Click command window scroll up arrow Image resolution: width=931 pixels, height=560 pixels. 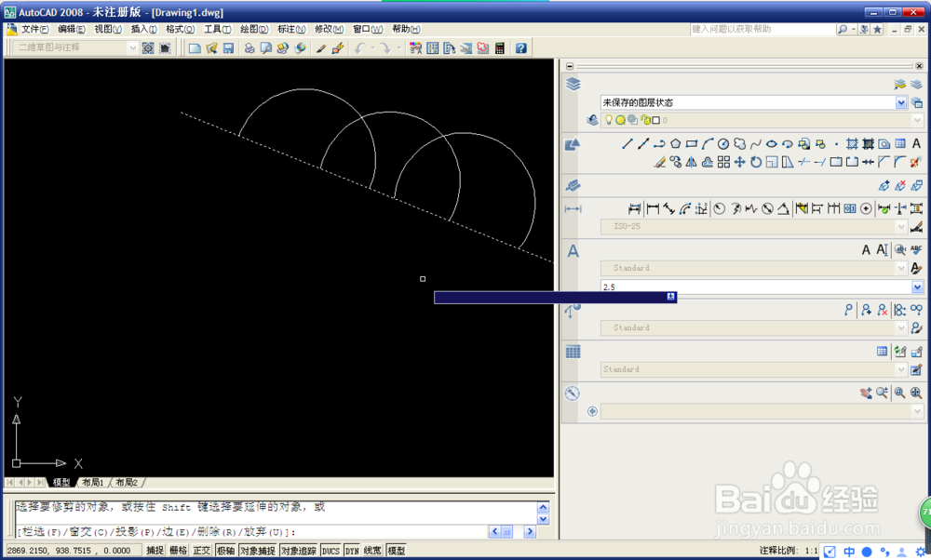[x=543, y=507]
